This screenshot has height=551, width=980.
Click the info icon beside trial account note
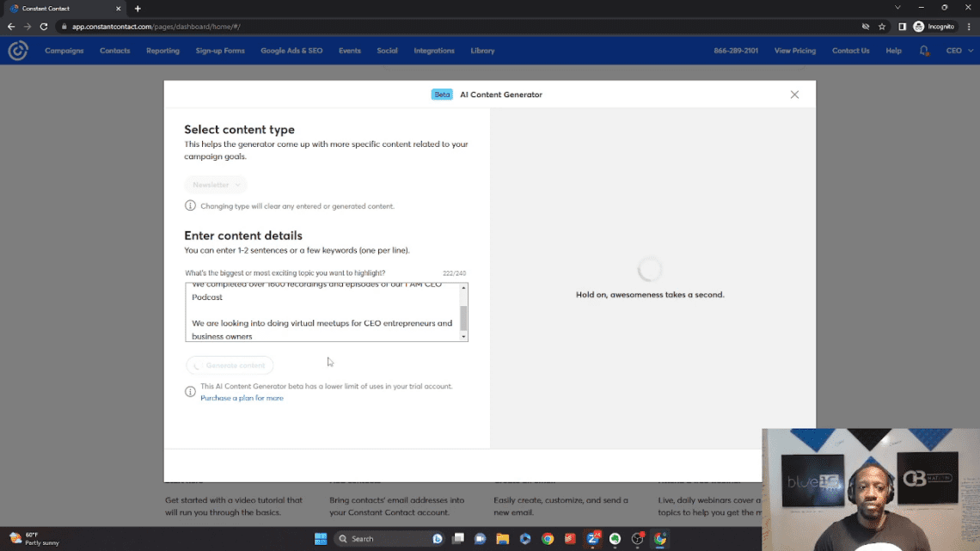(190, 392)
